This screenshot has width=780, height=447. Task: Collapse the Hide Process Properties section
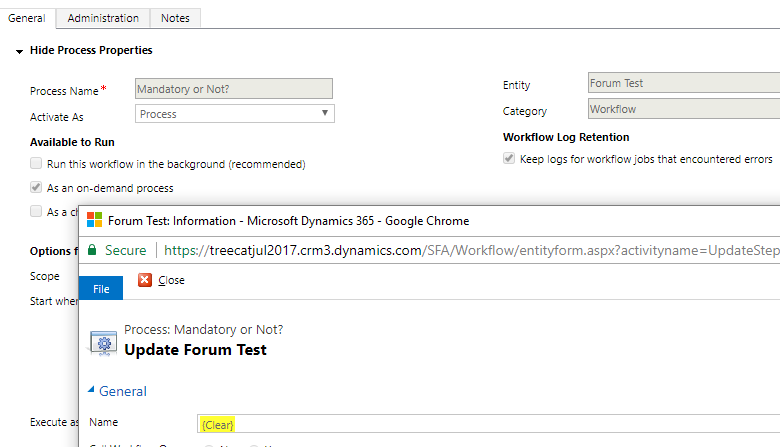point(19,51)
